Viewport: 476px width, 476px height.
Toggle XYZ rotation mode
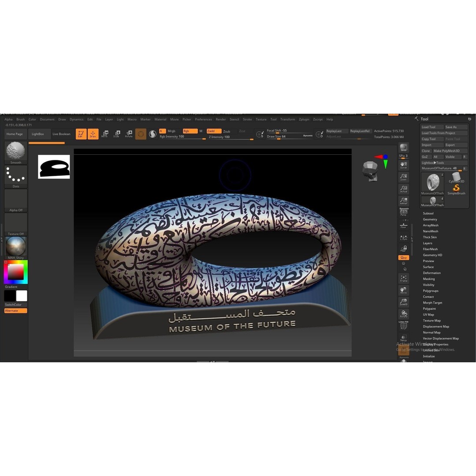[x=403, y=257]
